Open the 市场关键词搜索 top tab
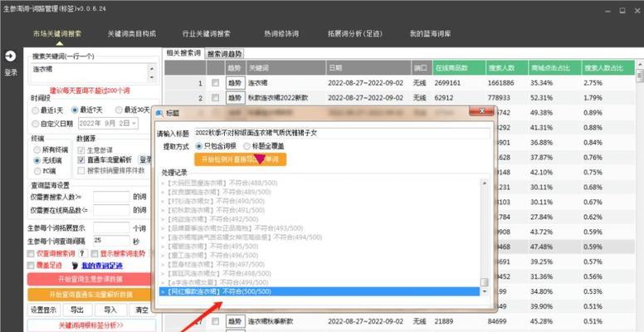Image resolution: width=644 pixels, height=332 pixels. [x=57, y=34]
